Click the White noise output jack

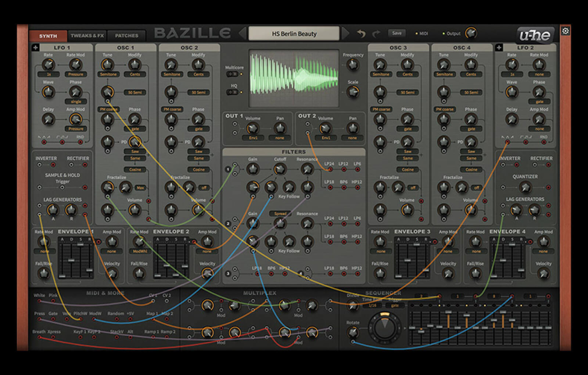39,301
